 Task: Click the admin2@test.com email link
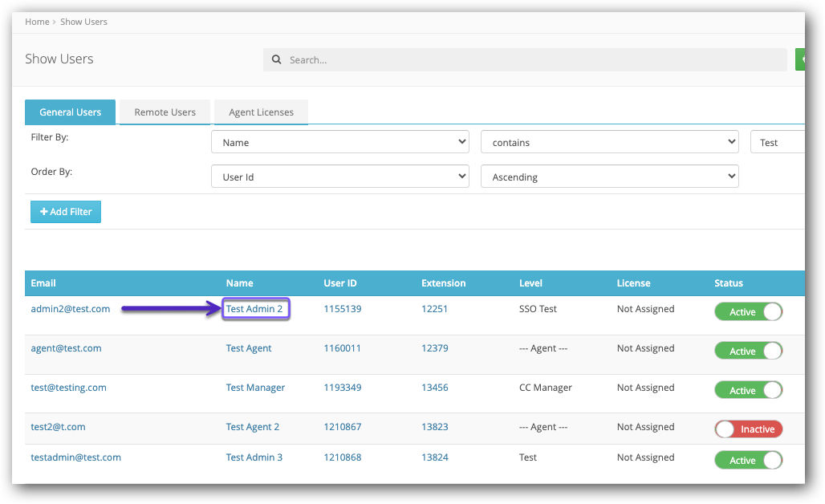[x=70, y=309]
